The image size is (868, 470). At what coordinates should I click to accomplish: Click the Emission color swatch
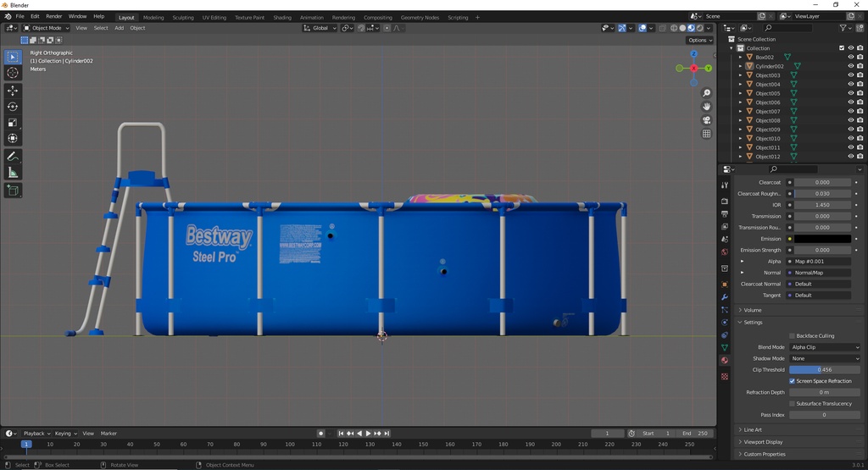824,239
